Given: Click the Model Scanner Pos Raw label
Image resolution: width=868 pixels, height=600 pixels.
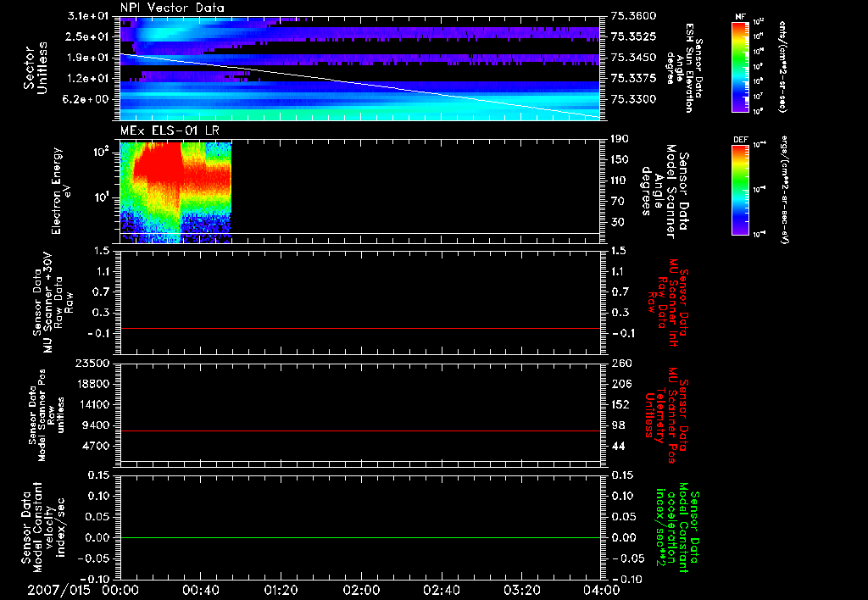Looking at the screenshot, I should point(47,415).
